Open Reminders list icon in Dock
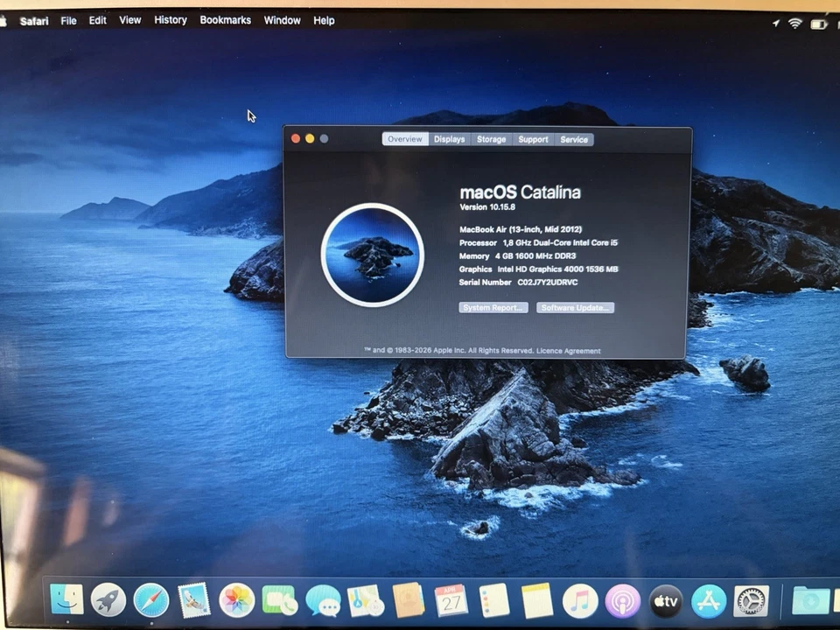Viewport: 840px width, 630px height. coord(493,600)
